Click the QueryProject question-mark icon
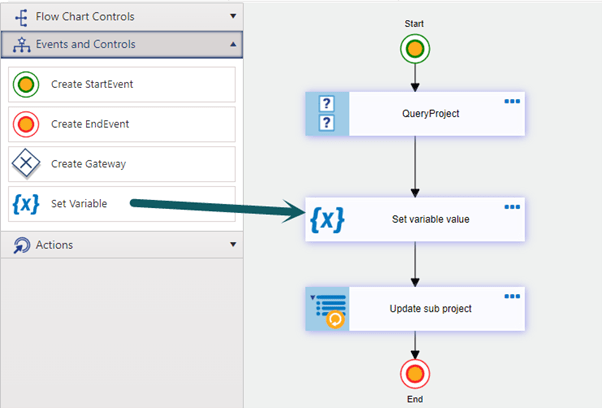This screenshot has width=602, height=408. point(327,114)
